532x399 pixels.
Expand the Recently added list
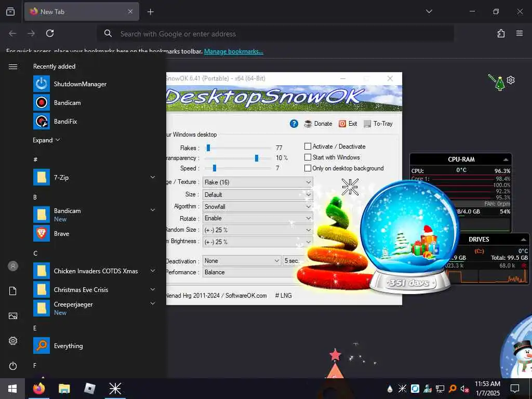(46, 140)
